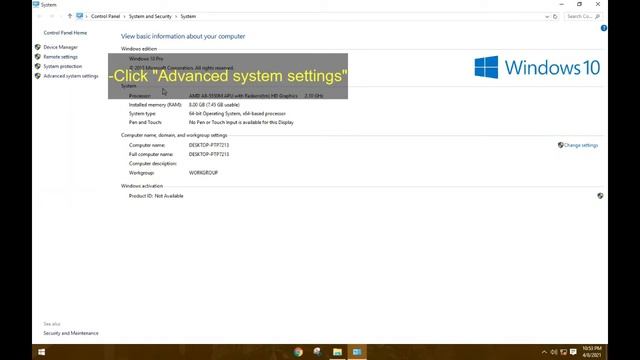Click the Control Panel taskbar button
Image resolution: width=640 pixels, height=360 pixels.
pos(357,352)
